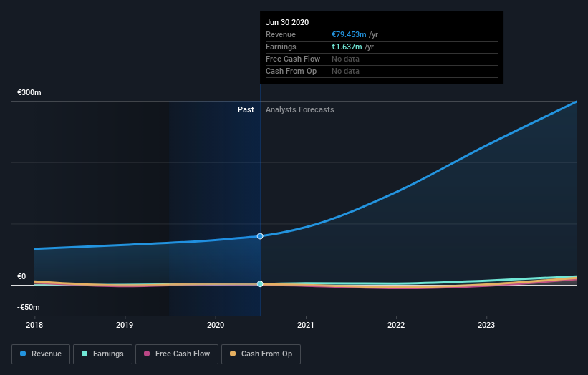Click the €0 y-axis label
588x375 pixels.
(21, 276)
